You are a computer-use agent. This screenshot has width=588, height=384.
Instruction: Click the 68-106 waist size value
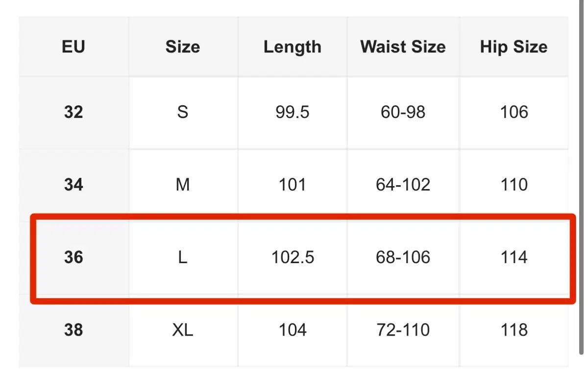click(x=403, y=257)
